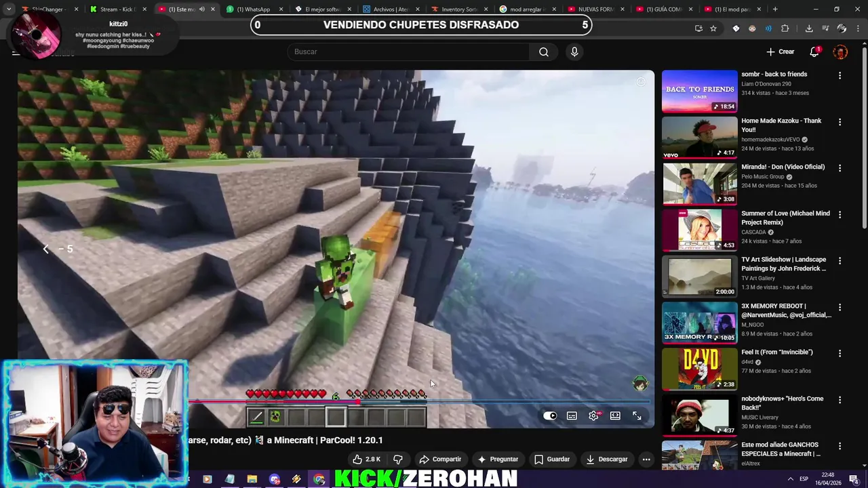Screen dimensions: 868x488
Task: Click the Preguntar button
Action: click(x=497, y=460)
